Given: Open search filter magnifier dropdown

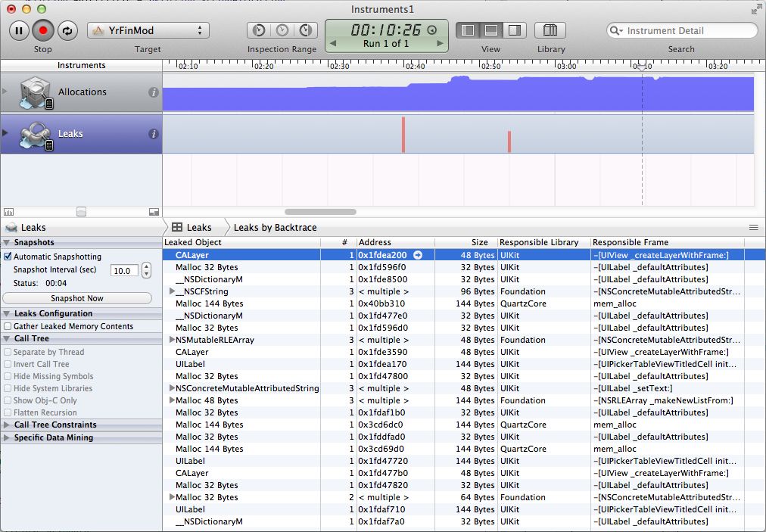Looking at the screenshot, I should 616,31.
